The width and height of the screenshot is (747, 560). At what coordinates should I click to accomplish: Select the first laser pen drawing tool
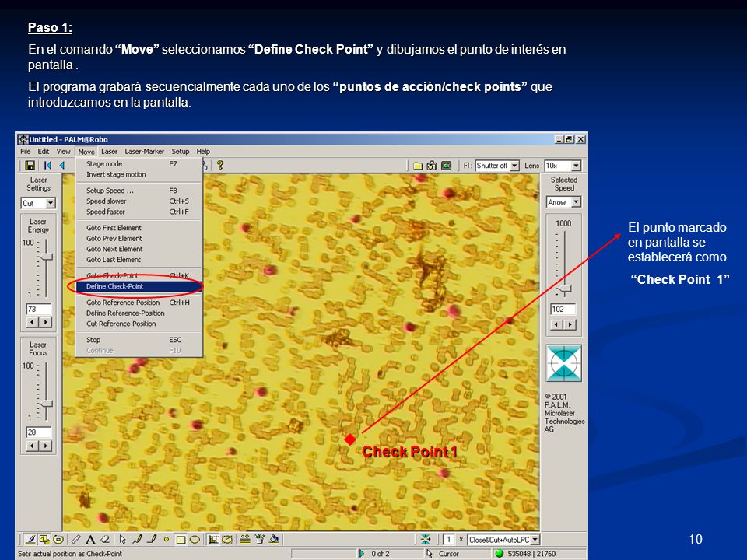coord(30,540)
